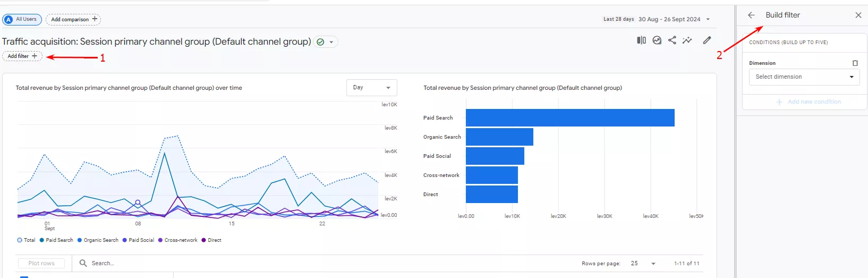Click the report title Traffic acquisition
The image size is (868, 278).
(157, 41)
